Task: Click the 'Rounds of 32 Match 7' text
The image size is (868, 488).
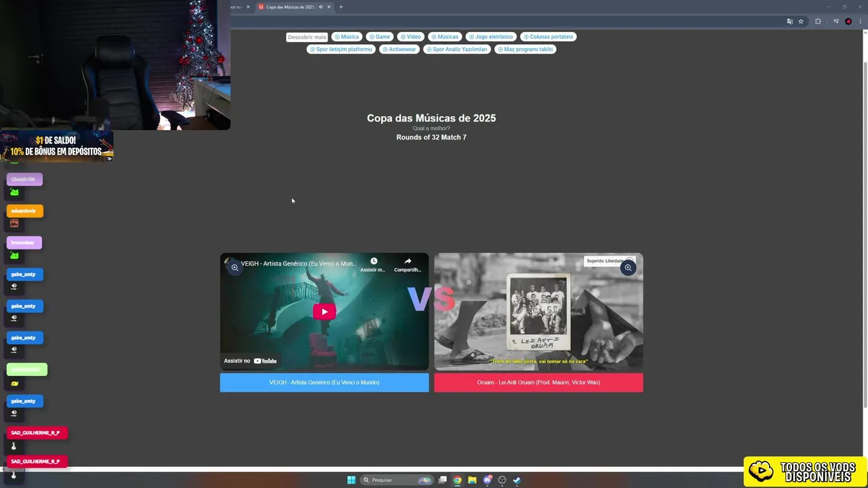Action: [x=431, y=138]
